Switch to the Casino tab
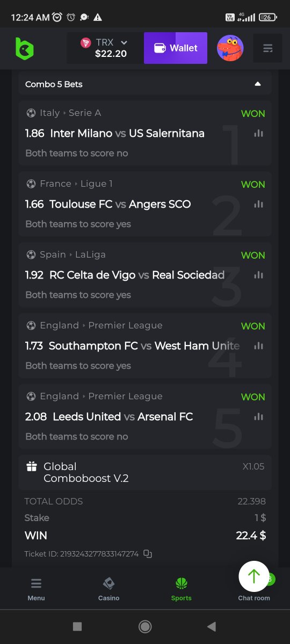Image resolution: width=290 pixels, height=644 pixels. (x=108, y=589)
